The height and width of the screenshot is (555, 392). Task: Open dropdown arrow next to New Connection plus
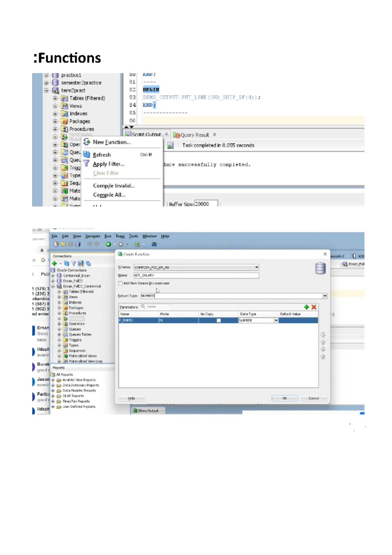point(61,264)
